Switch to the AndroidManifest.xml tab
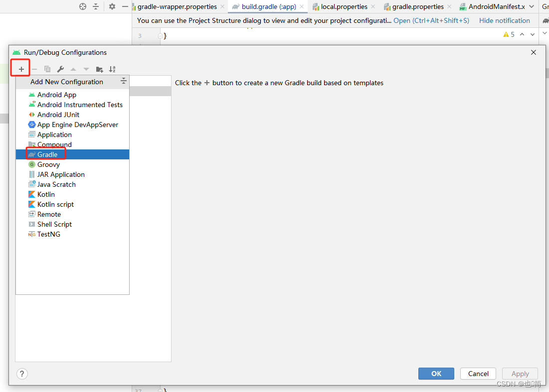The height and width of the screenshot is (392, 549). point(497,6)
